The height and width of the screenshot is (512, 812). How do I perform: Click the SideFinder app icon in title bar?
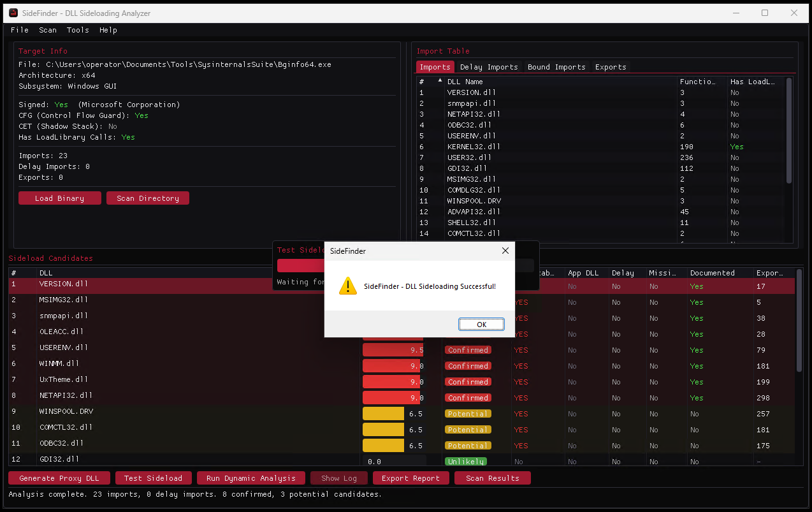(x=13, y=13)
